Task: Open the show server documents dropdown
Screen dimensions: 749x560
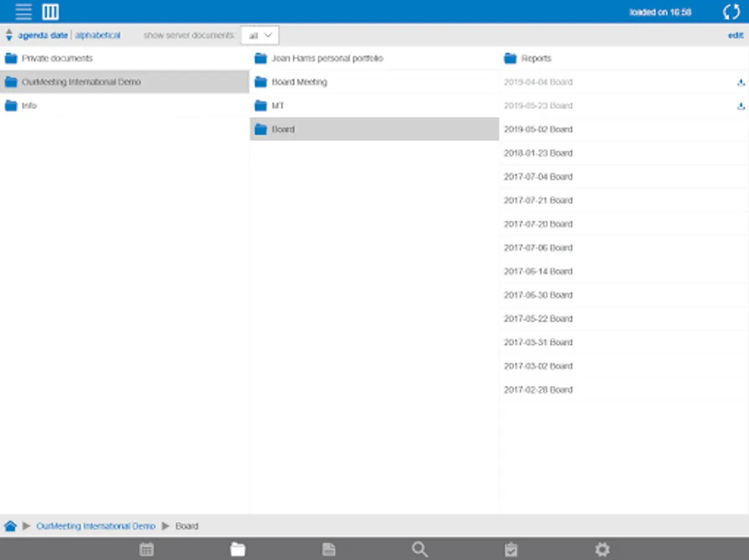Action: tap(260, 35)
